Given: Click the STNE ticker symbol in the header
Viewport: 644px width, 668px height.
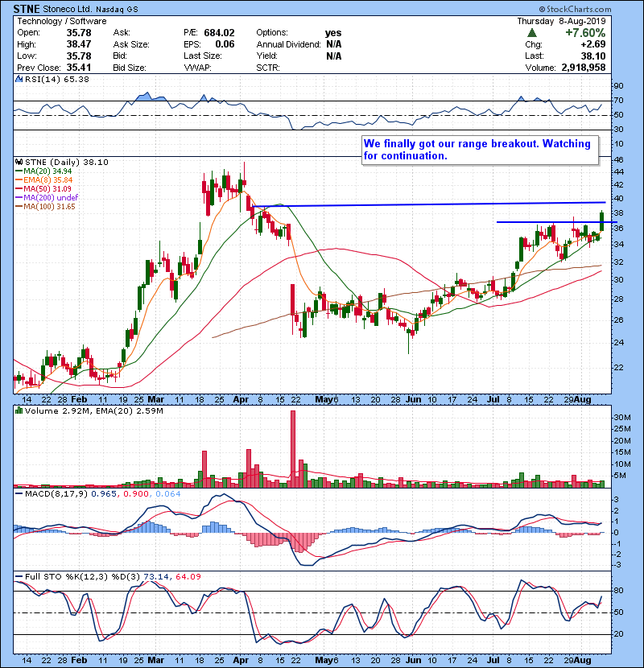Looking at the screenshot, I should coord(27,9).
